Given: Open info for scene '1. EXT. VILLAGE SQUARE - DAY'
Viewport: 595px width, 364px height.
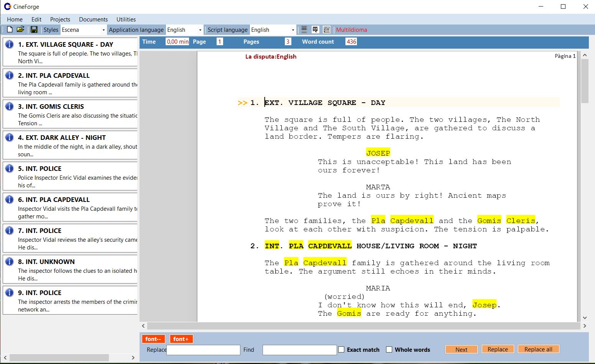Looking at the screenshot, I should (9, 44).
